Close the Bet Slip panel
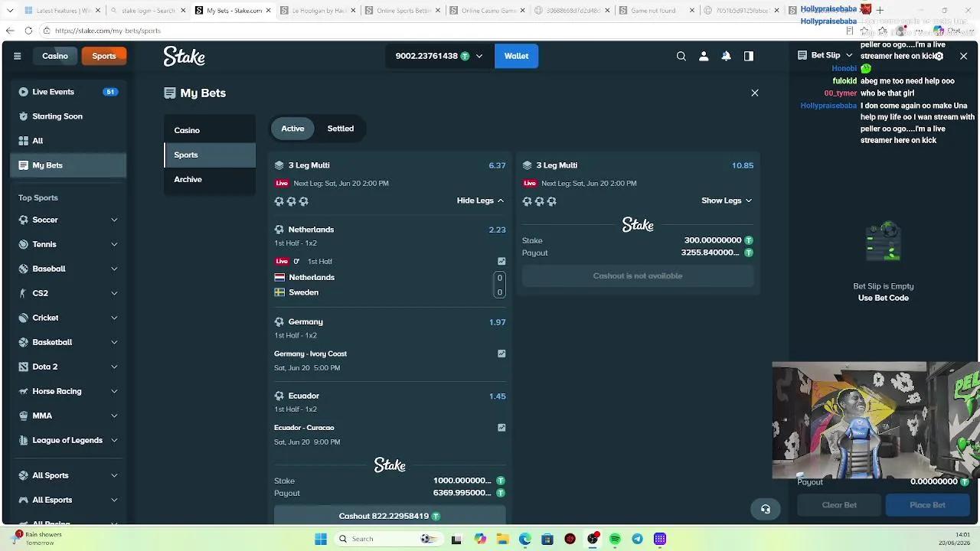 [963, 56]
